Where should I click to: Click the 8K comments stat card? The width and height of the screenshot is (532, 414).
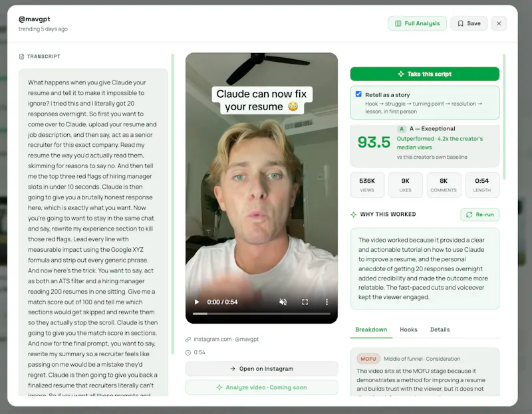pos(444,185)
